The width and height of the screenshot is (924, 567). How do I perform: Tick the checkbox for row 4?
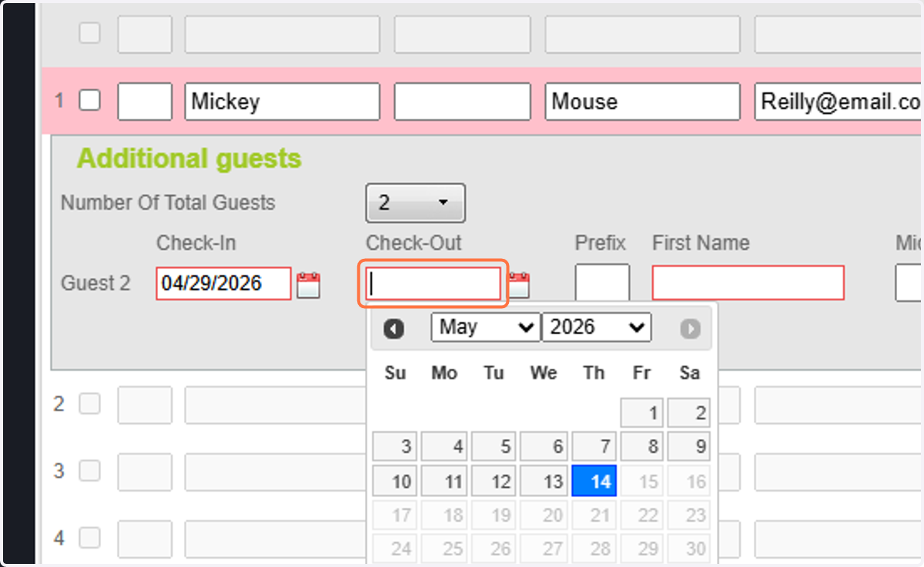click(x=90, y=537)
